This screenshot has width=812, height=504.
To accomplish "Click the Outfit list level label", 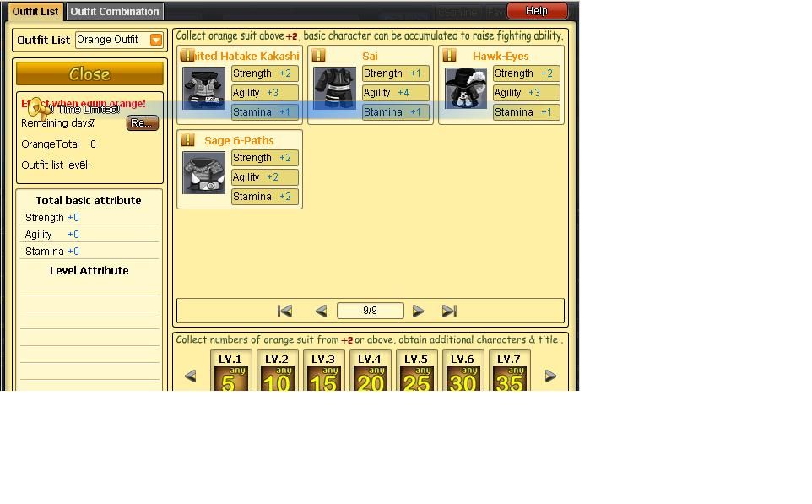I will click(x=56, y=165).
